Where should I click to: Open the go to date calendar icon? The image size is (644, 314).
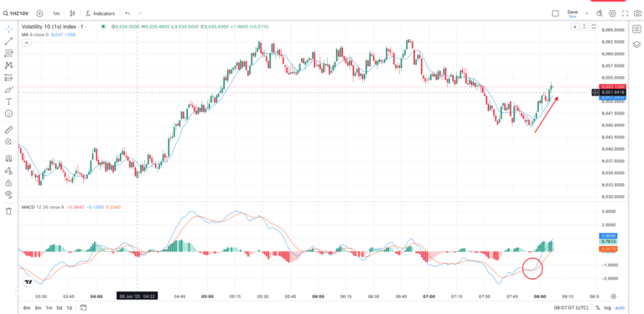[83, 308]
